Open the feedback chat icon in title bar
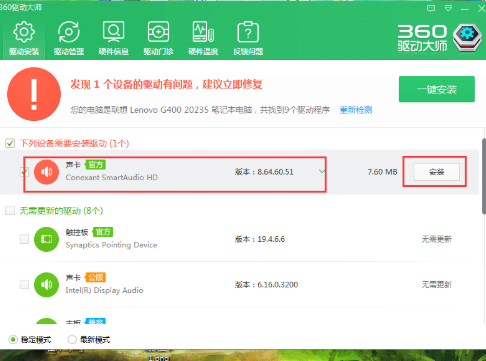The width and height of the screenshot is (486, 361). (431, 8)
